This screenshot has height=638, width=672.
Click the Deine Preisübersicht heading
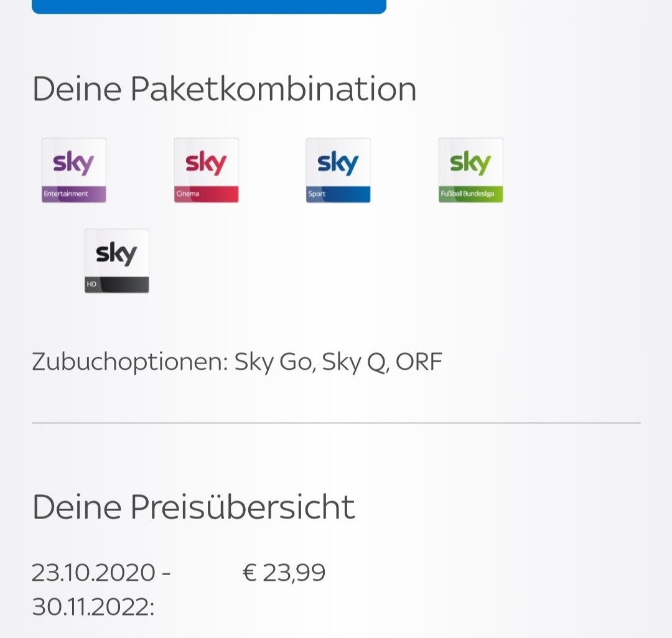tap(194, 507)
